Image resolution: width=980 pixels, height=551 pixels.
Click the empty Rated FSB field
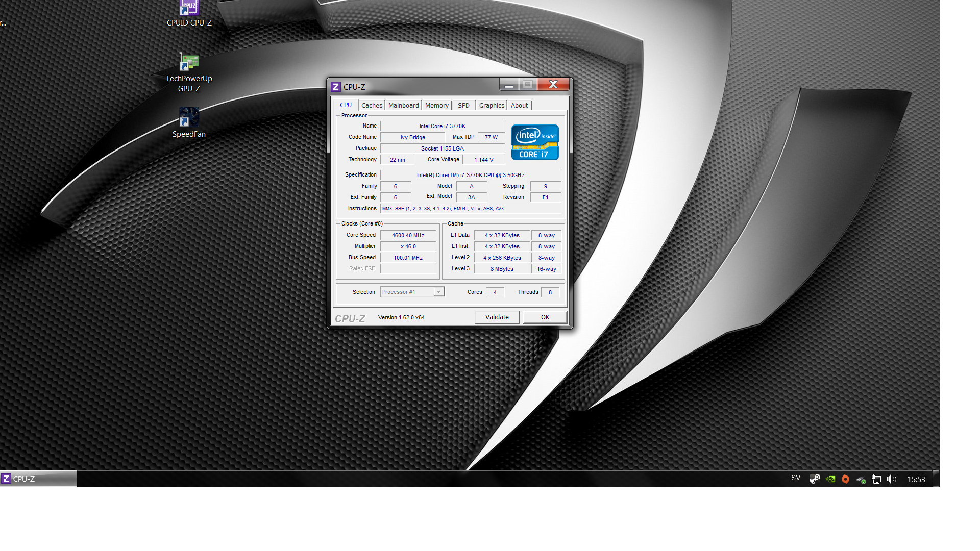pyautogui.click(x=408, y=269)
